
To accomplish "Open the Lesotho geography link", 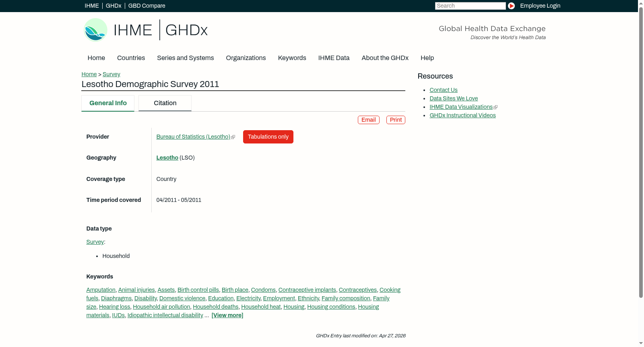I will (x=167, y=158).
